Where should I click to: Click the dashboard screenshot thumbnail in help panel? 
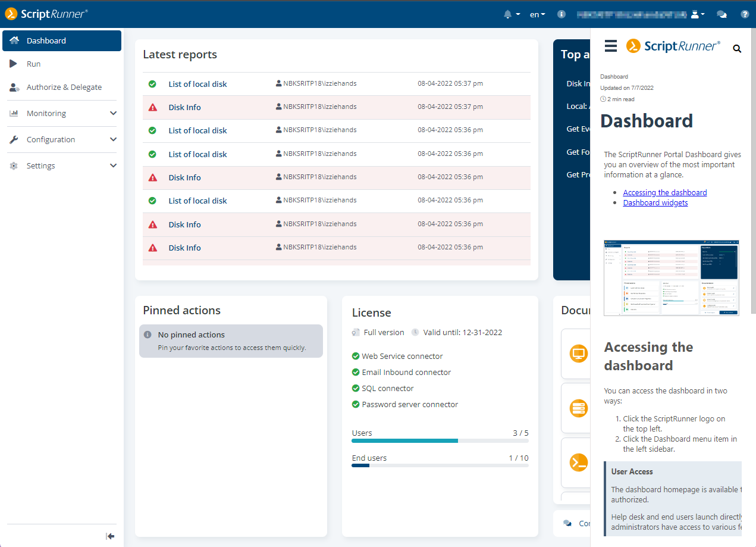(x=671, y=277)
